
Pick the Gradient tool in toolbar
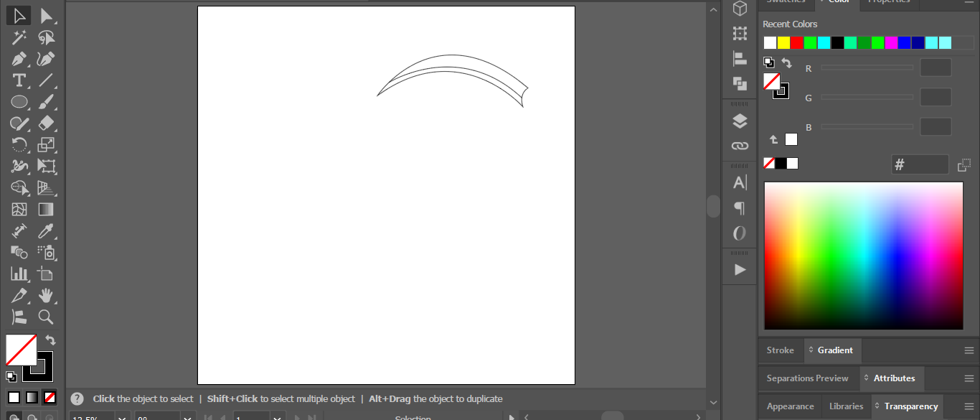coord(47,210)
